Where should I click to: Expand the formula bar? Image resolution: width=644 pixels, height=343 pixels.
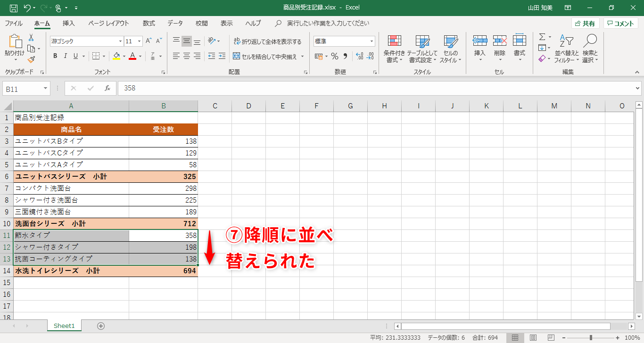click(638, 88)
